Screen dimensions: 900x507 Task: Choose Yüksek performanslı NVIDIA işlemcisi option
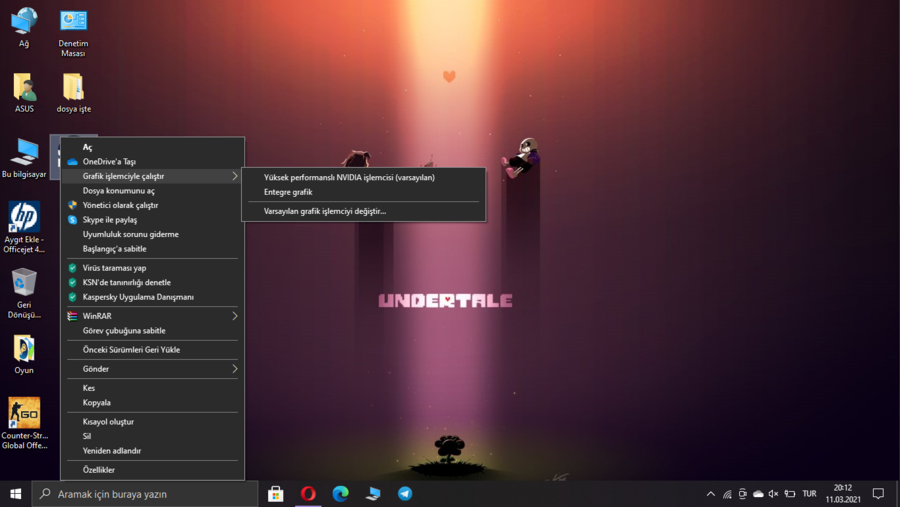[x=349, y=178]
